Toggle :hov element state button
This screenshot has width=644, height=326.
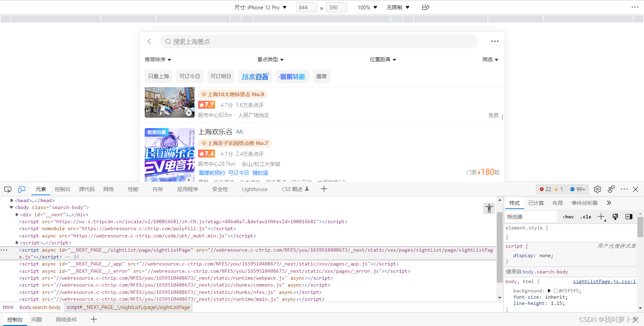[x=568, y=217]
